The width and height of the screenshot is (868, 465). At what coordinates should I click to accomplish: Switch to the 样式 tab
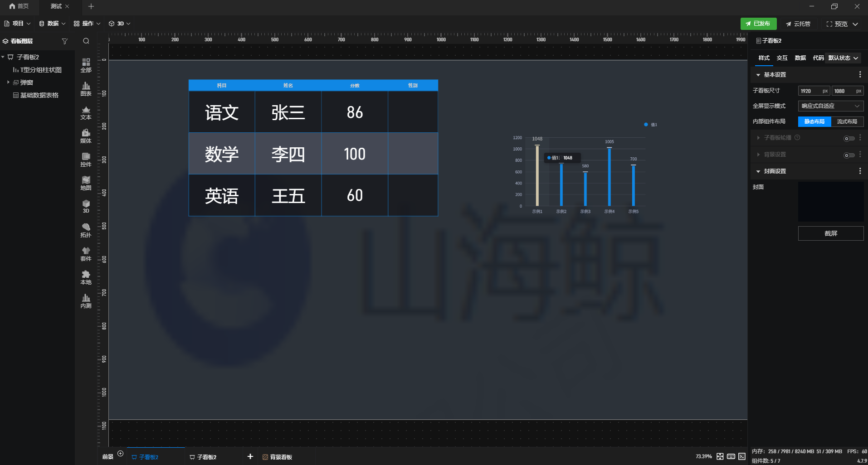click(x=764, y=58)
